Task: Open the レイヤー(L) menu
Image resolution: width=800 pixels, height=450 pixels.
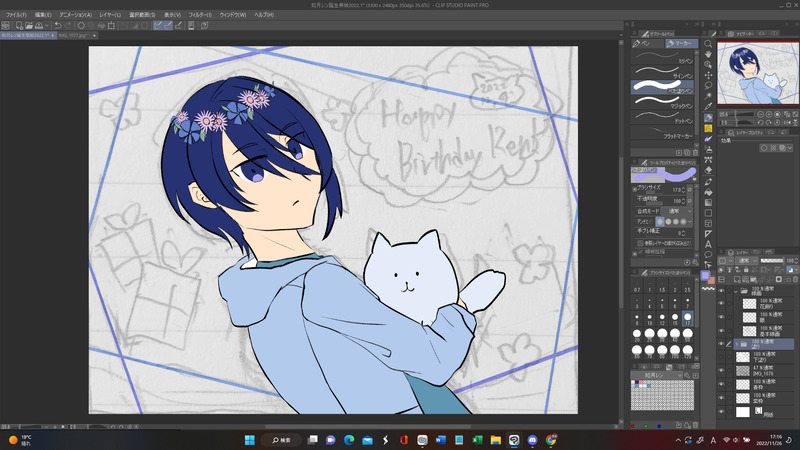Action: click(110, 15)
